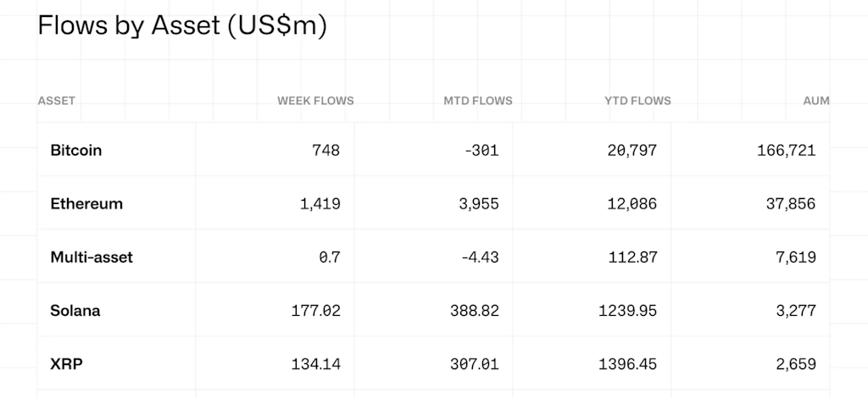
Task: Select the MTD FLOWS column header
Action: coord(478,101)
